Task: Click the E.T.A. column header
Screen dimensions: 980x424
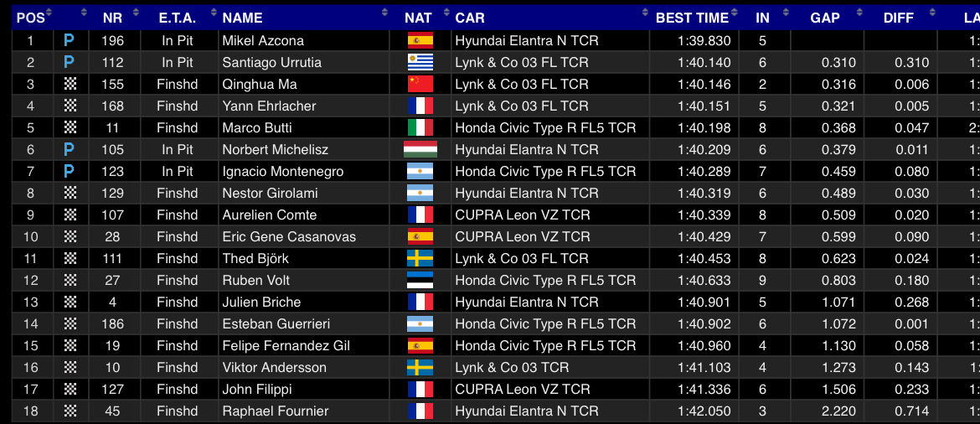Action: 178,18
